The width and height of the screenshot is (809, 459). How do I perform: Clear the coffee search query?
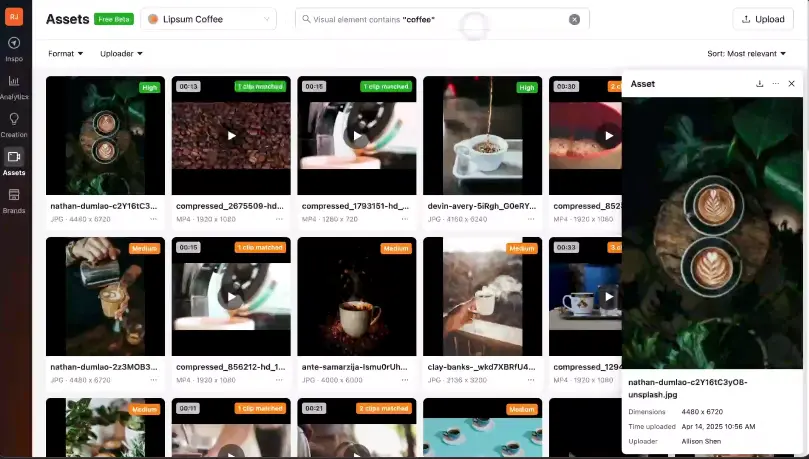(x=574, y=19)
